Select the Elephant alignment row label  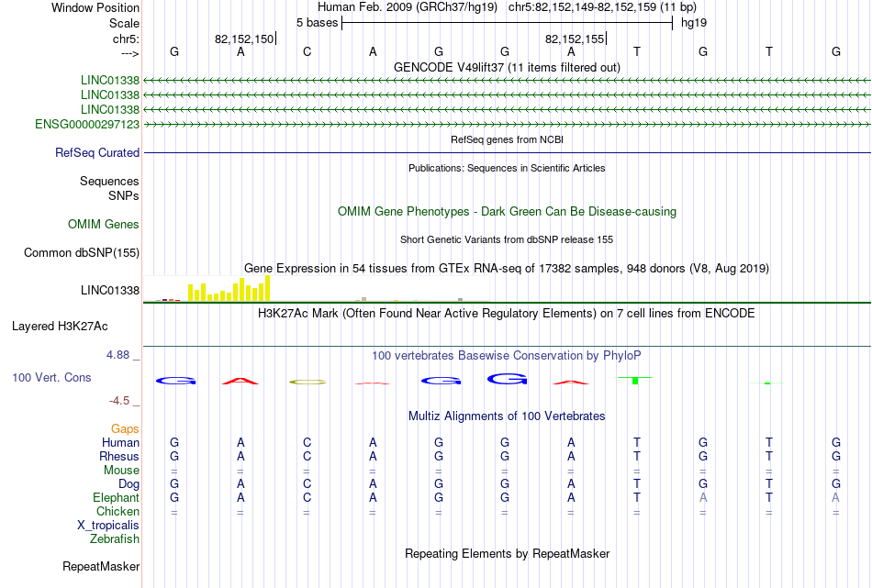(116, 497)
